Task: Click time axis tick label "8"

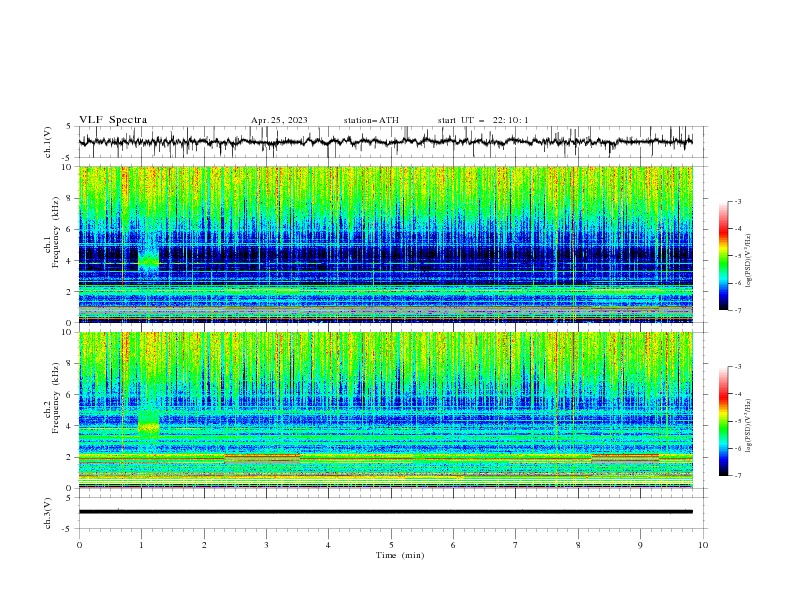Action: click(x=578, y=545)
